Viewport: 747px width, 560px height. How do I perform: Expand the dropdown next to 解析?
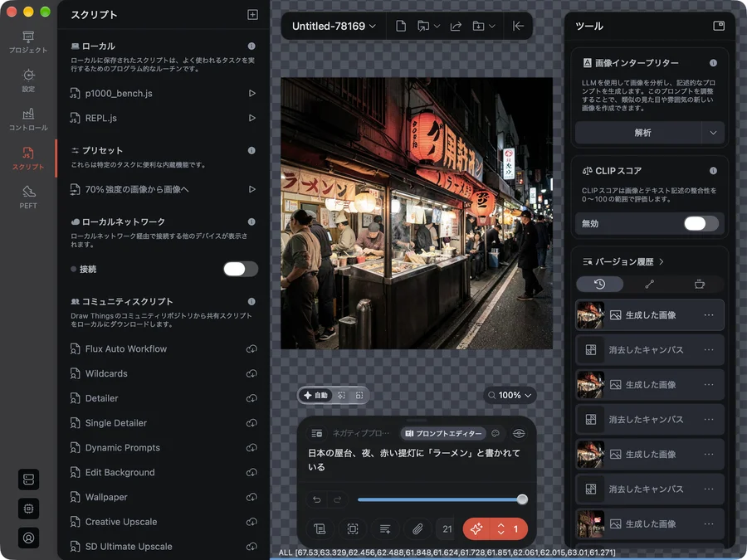point(713,133)
